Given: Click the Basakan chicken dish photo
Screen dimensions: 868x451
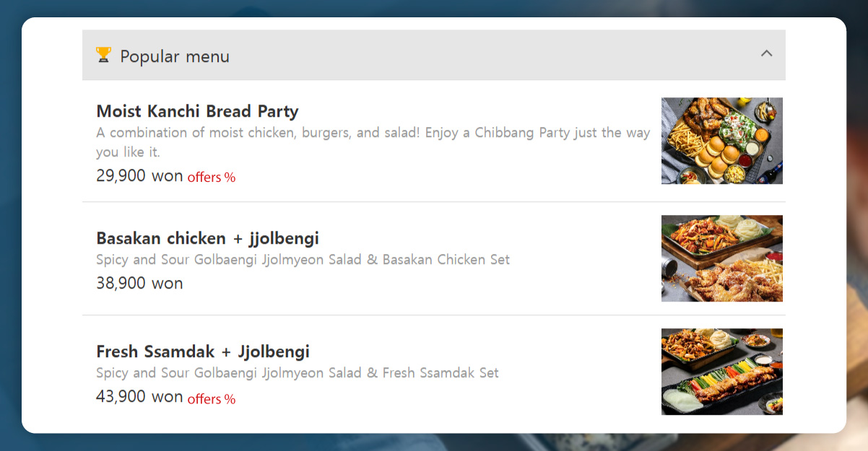Looking at the screenshot, I should 721,258.
